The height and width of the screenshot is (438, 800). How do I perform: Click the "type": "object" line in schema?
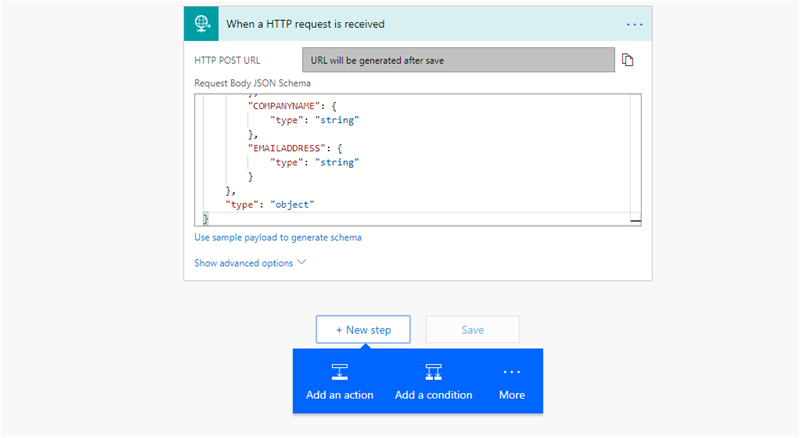click(x=270, y=204)
